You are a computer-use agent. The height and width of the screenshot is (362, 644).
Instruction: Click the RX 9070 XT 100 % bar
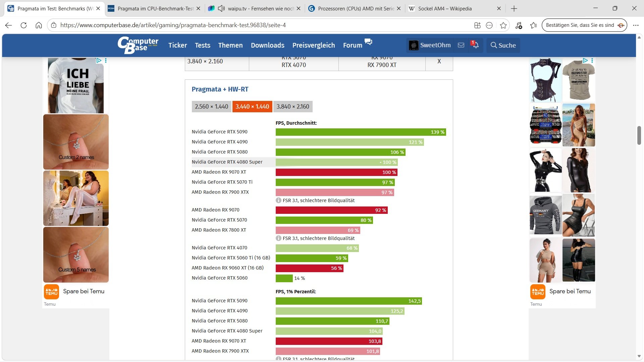(x=336, y=172)
